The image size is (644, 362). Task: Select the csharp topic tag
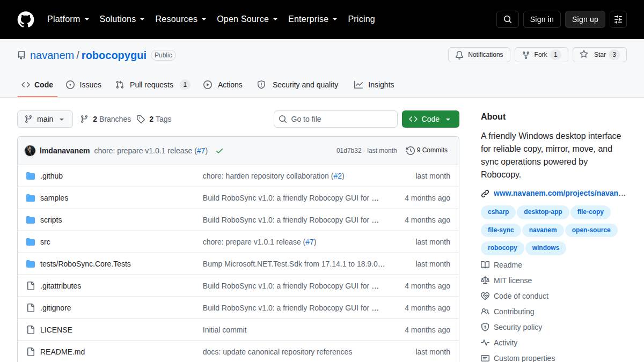click(x=499, y=212)
